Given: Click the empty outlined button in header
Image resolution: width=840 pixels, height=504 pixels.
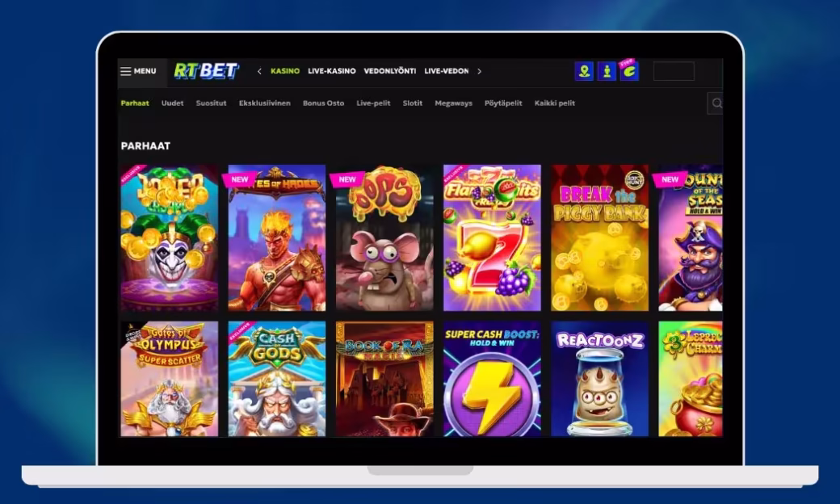Looking at the screenshot, I should click(674, 71).
